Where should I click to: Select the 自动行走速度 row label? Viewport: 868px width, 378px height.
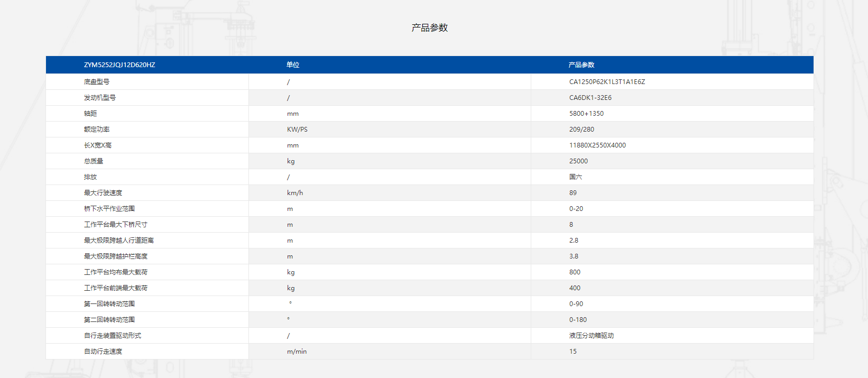point(103,352)
